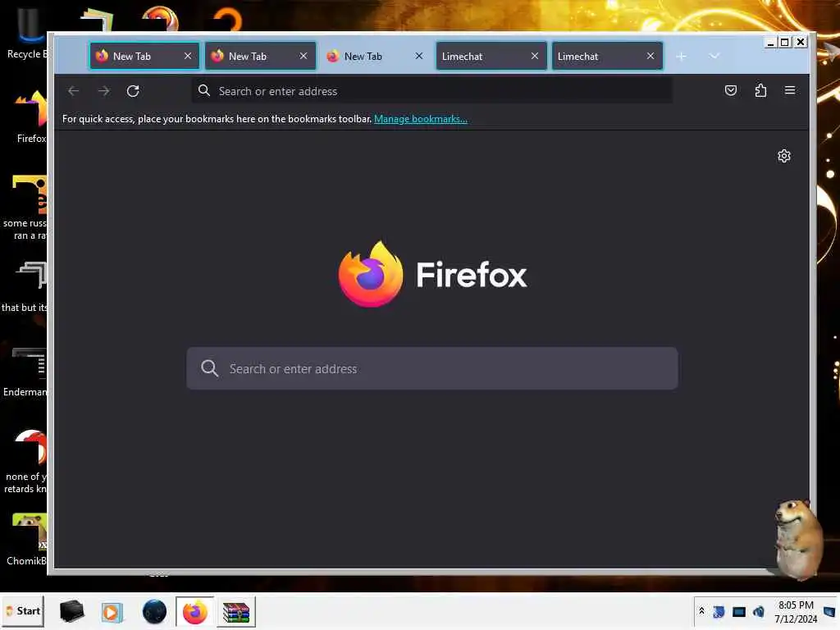Close the Firefox window

(801, 43)
